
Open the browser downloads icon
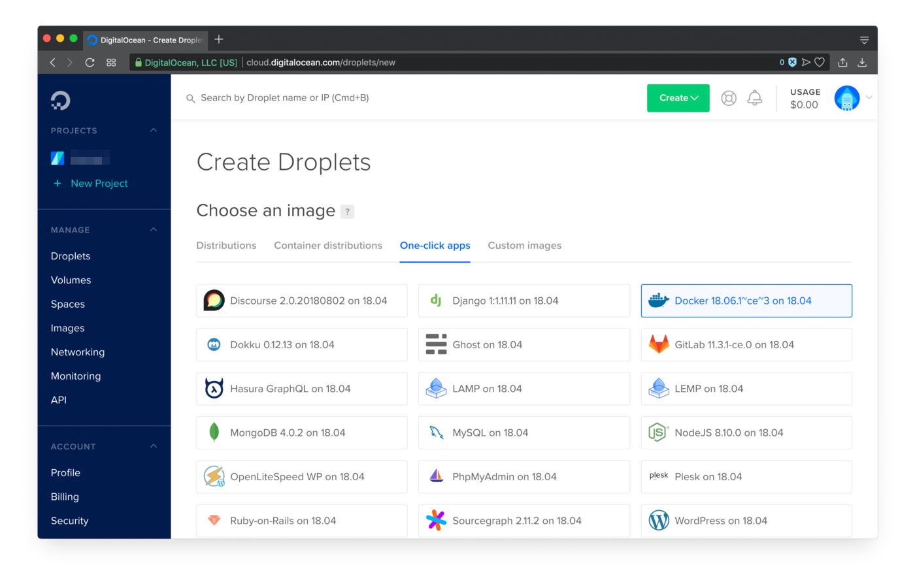pyautogui.click(x=863, y=62)
